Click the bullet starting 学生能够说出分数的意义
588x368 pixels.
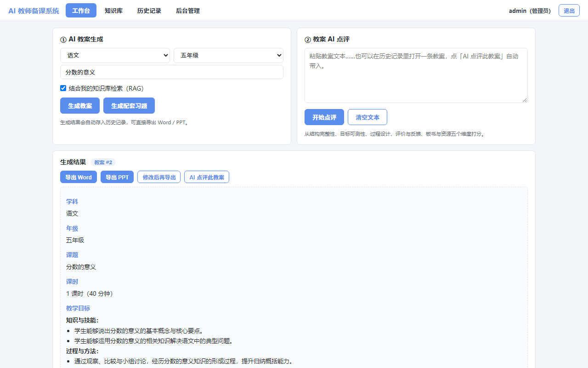[x=139, y=331]
